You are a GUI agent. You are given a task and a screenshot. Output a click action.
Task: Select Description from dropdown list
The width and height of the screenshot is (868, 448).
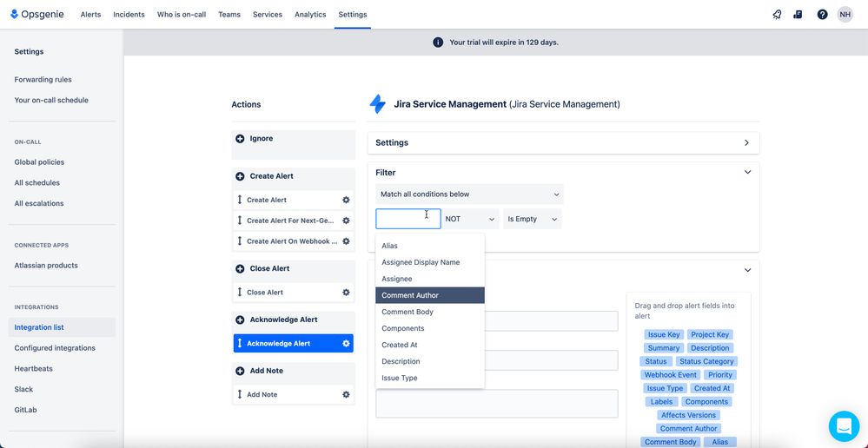pos(430,361)
